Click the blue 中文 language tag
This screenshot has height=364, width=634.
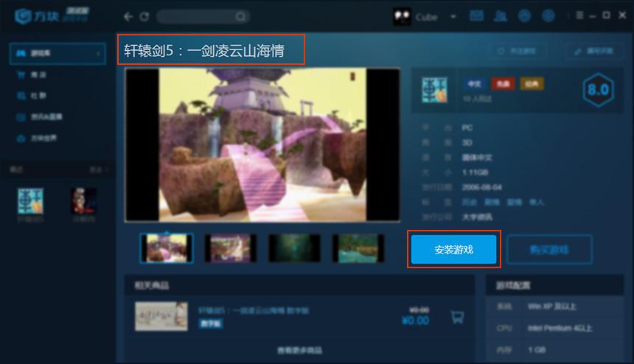click(474, 83)
